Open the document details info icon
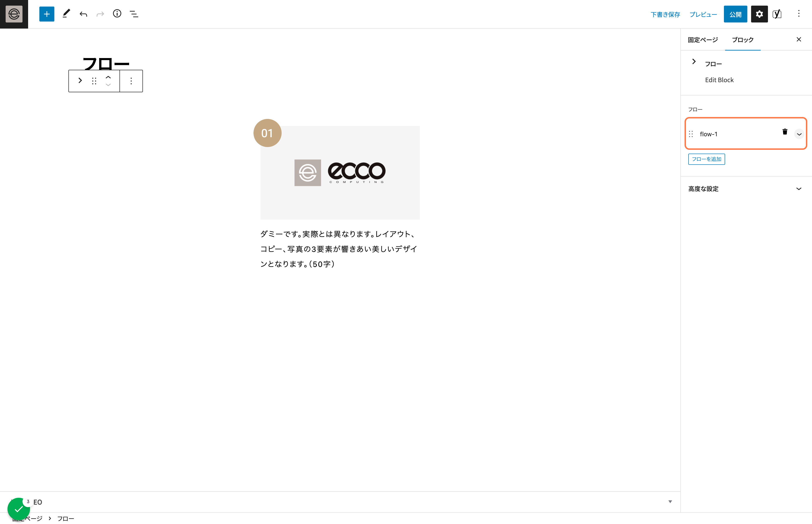 [117, 14]
